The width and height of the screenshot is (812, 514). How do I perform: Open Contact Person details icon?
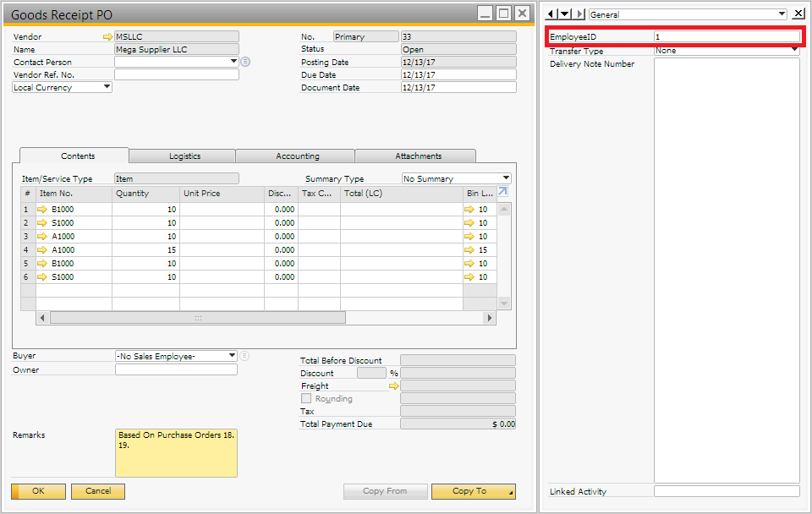pos(245,62)
